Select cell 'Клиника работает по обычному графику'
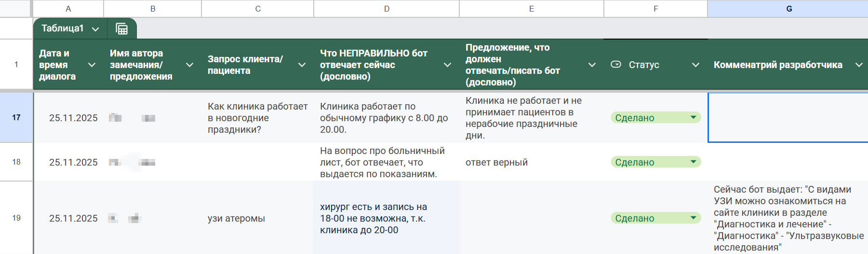 [x=387, y=118]
